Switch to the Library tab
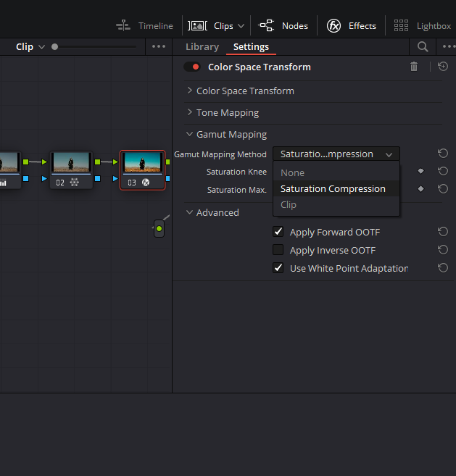 [x=202, y=47]
